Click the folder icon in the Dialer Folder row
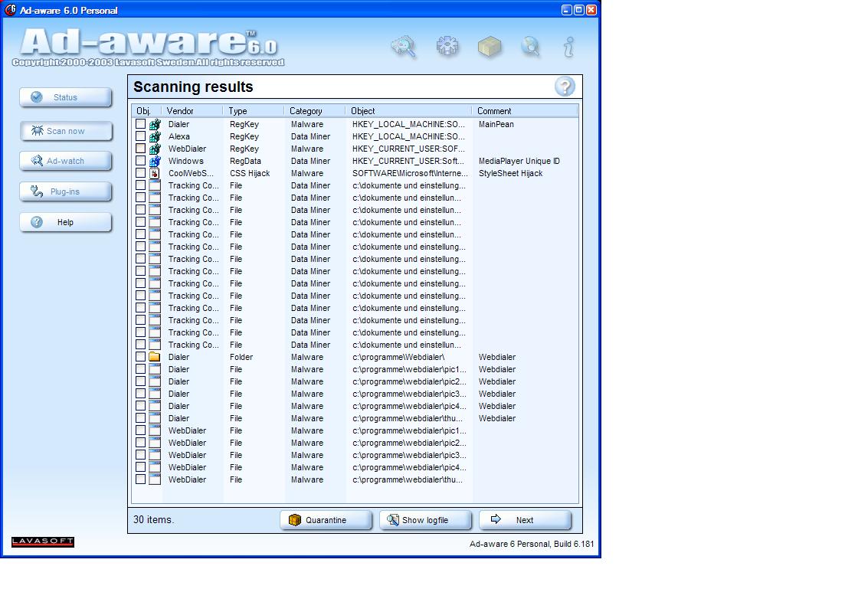868x602 pixels. click(155, 357)
